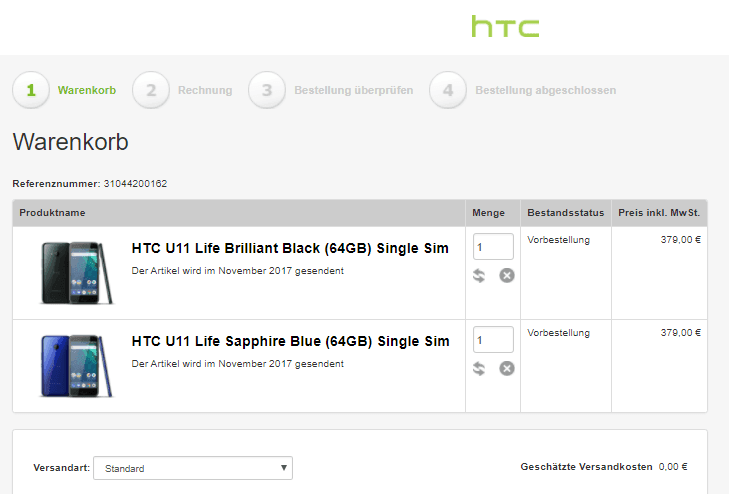The image size is (729, 494).
Task: Remove Brilliant Black phone from cart
Action: click(x=507, y=276)
